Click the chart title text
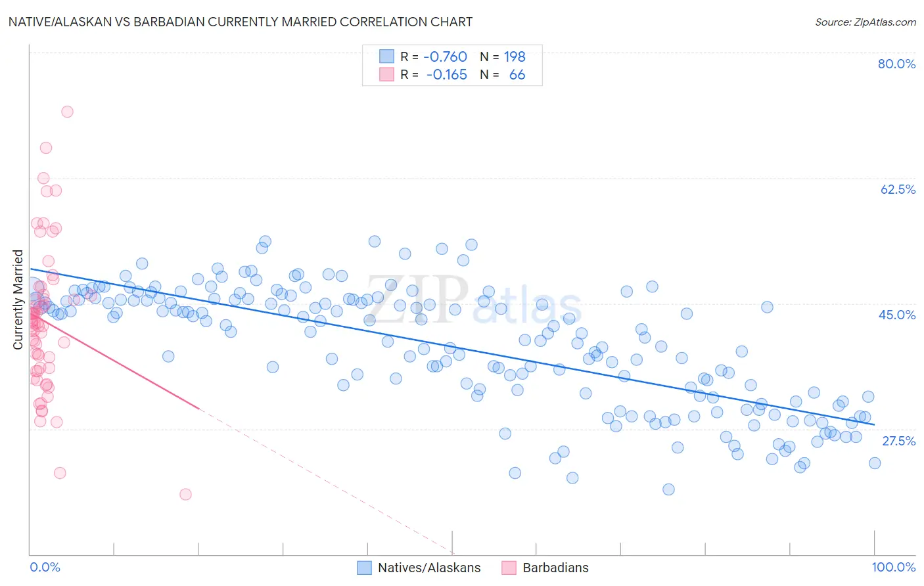 coord(240,22)
